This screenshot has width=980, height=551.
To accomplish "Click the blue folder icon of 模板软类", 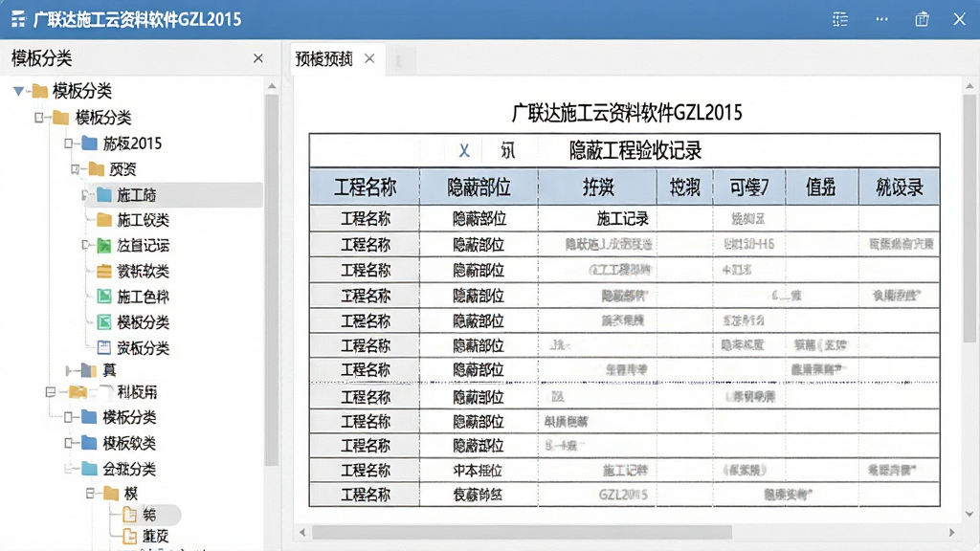I will [x=89, y=443].
